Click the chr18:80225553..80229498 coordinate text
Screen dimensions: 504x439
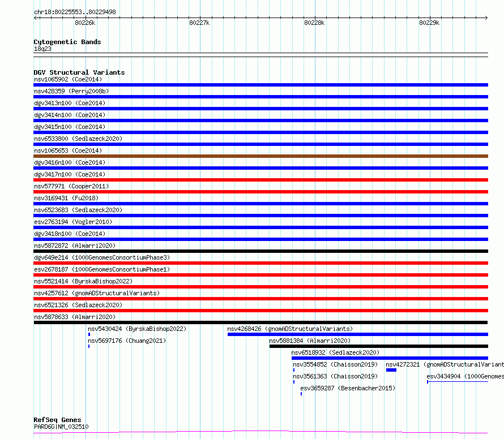(x=75, y=12)
